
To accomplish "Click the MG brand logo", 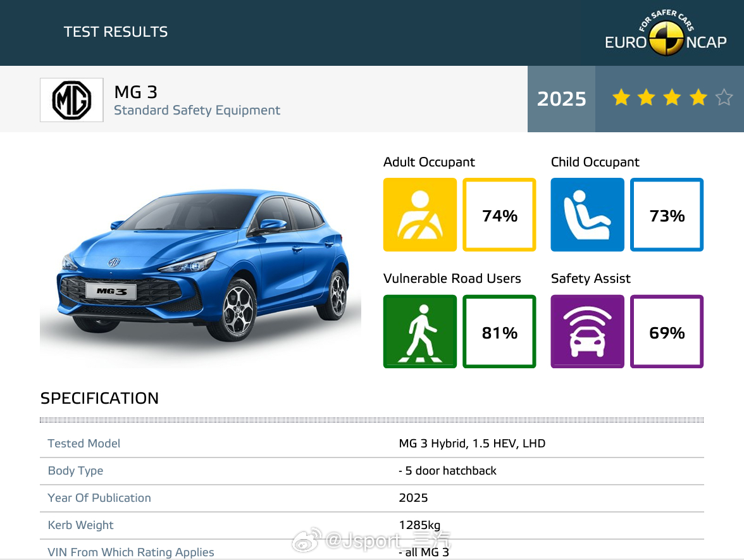I will pyautogui.click(x=71, y=100).
